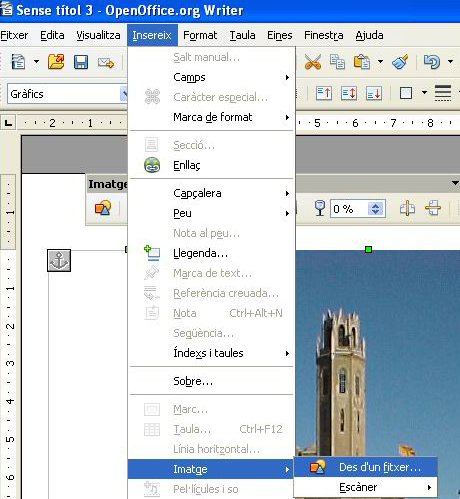Select Imatge menu entry

tap(211, 469)
